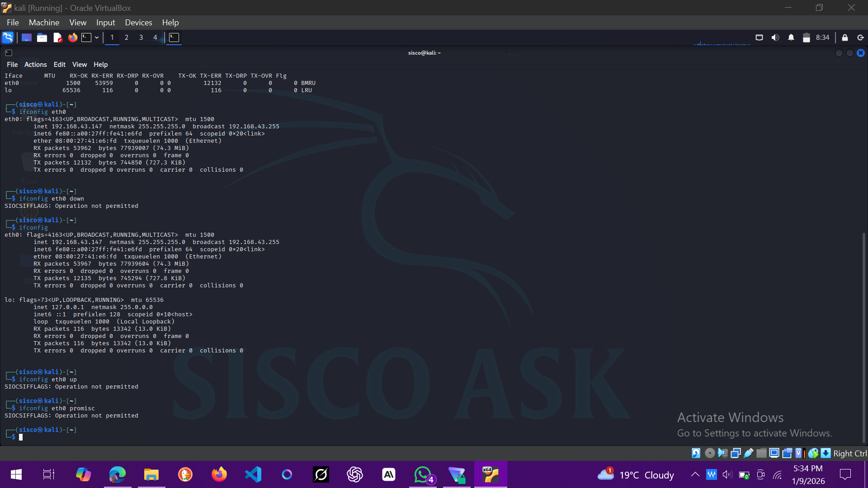The image size is (868, 488).
Task: Launch Firefox from the Kali panel
Action: 73,38
